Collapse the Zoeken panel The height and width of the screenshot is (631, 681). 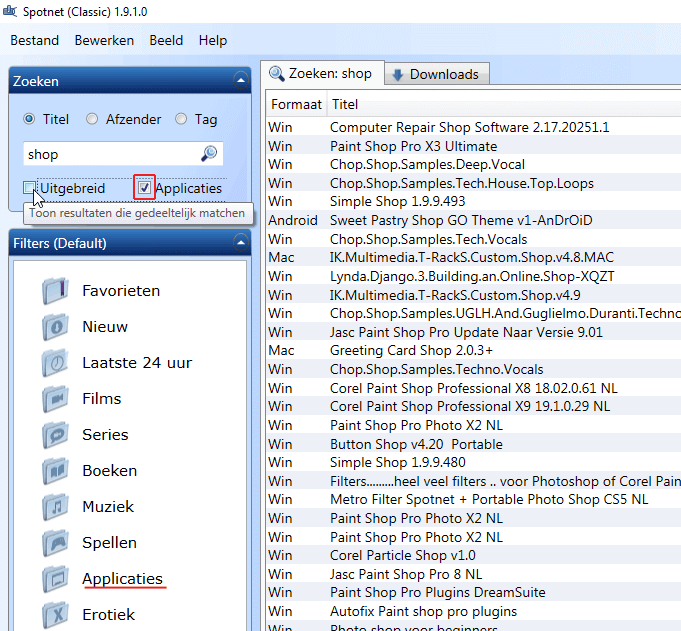point(241,80)
